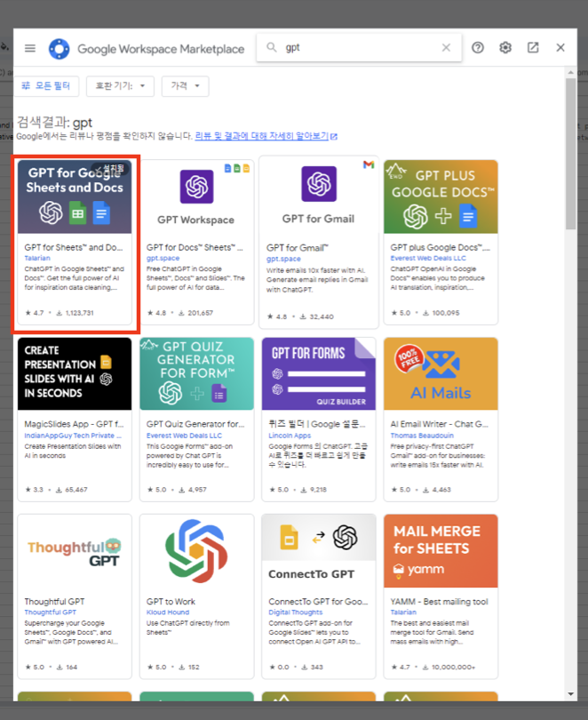The height and width of the screenshot is (720, 588).
Task: Open the Talarian link under YAMM
Action: pyautogui.click(x=403, y=612)
